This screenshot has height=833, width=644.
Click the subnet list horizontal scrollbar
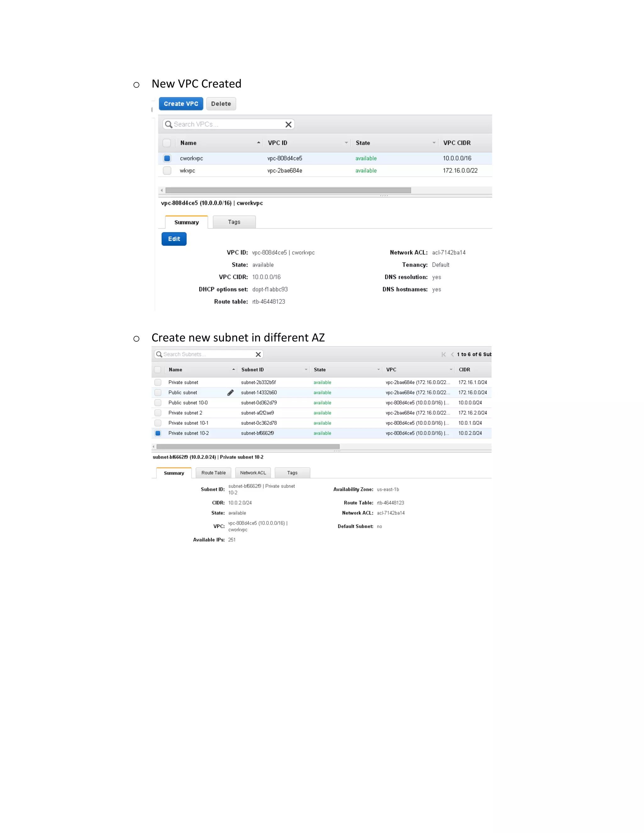coord(248,447)
